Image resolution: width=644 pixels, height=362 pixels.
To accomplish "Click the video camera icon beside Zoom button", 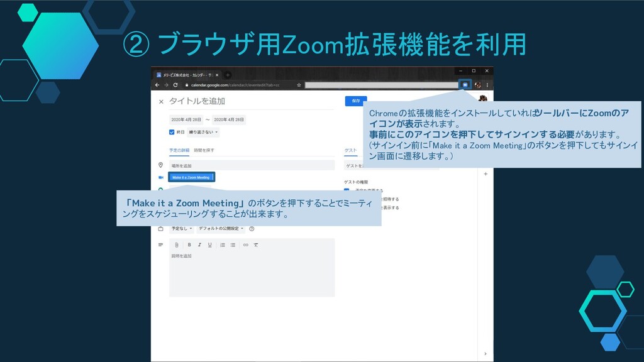I will click(160, 177).
